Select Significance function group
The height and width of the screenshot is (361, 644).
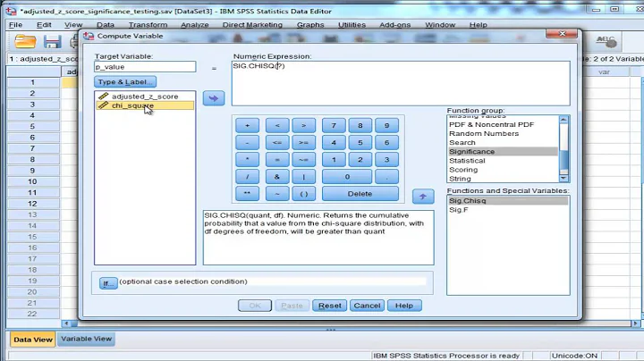click(503, 151)
